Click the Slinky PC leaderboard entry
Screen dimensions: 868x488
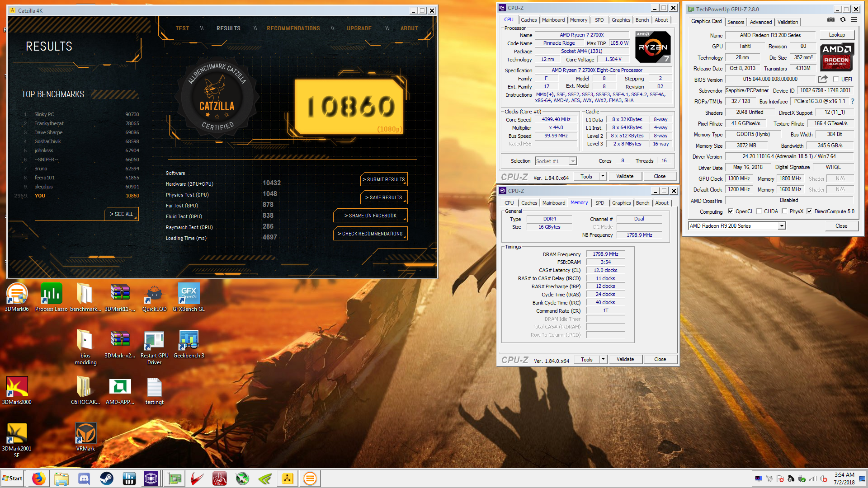[81, 114]
